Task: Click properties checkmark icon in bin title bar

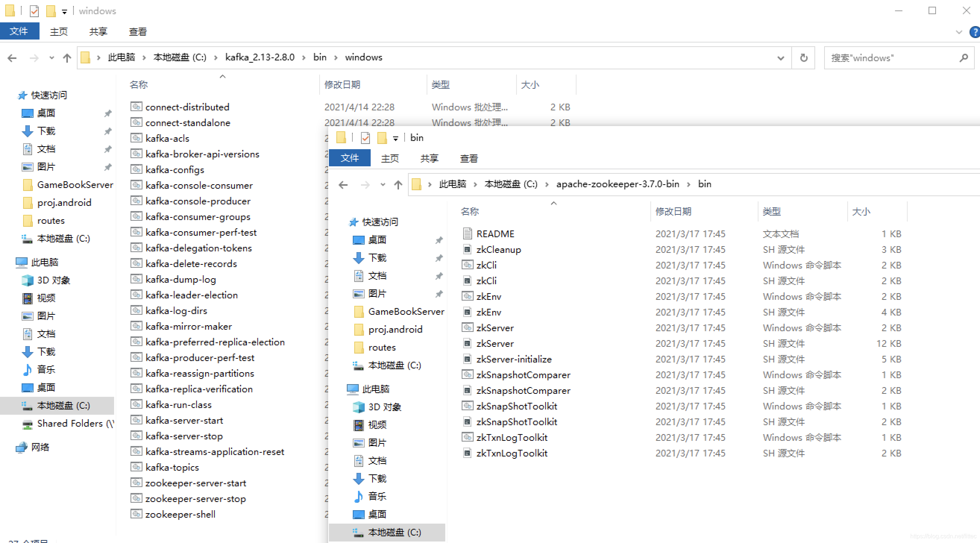Action: (x=365, y=138)
